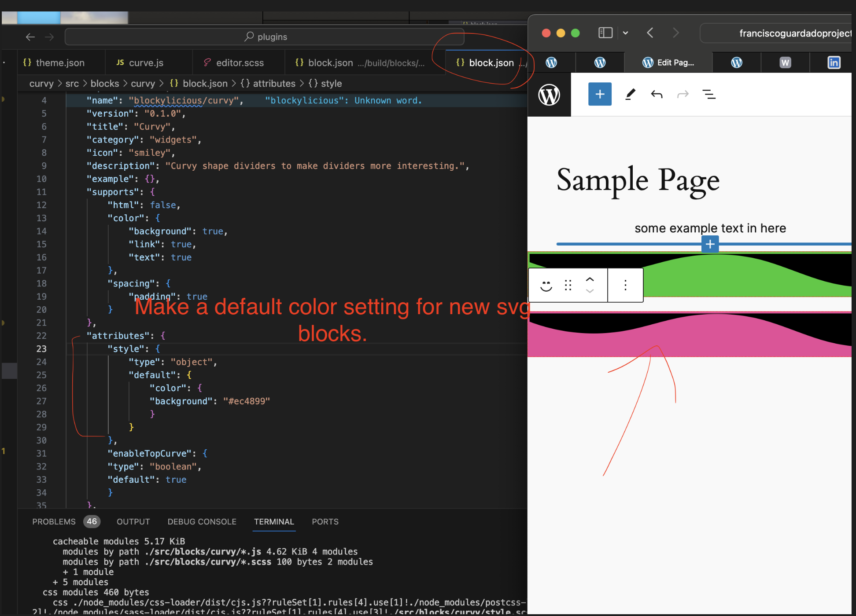Click the "some example text in here" paragraph
The height and width of the screenshot is (616, 856).
pos(710,228)
